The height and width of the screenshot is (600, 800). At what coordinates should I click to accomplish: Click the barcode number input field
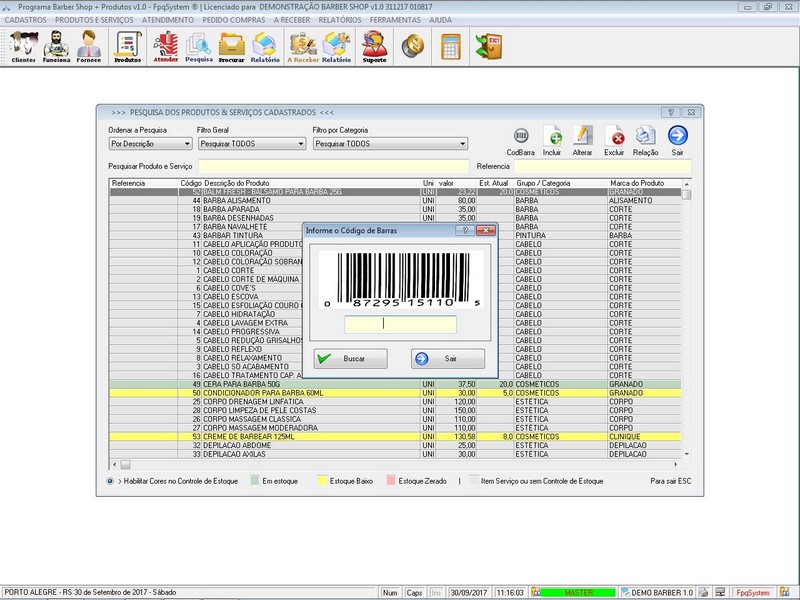(400, 324)
